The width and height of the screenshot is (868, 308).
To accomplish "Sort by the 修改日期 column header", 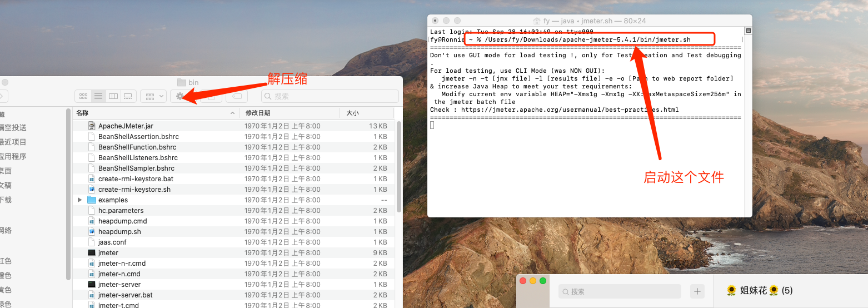I will tap(258, 113).
